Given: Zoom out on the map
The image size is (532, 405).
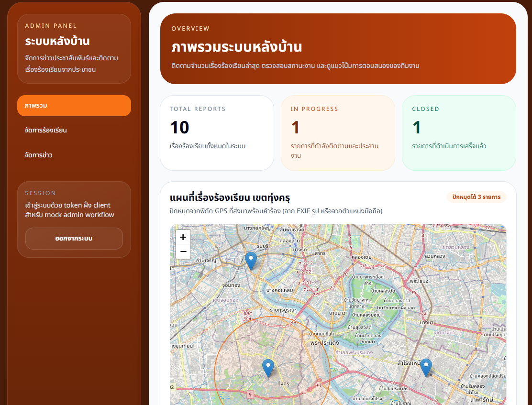Looking at the screenshot, I should pyautogui.click(x=183, y=252).
